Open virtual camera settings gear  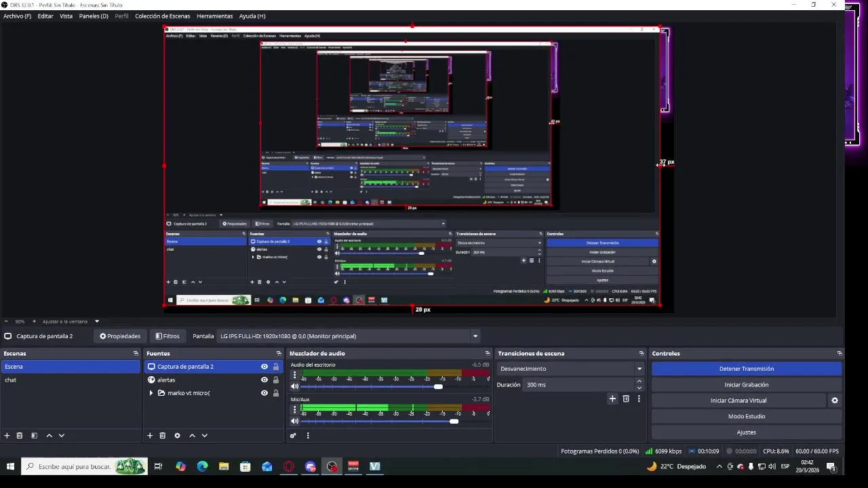[x=835, y=401]
